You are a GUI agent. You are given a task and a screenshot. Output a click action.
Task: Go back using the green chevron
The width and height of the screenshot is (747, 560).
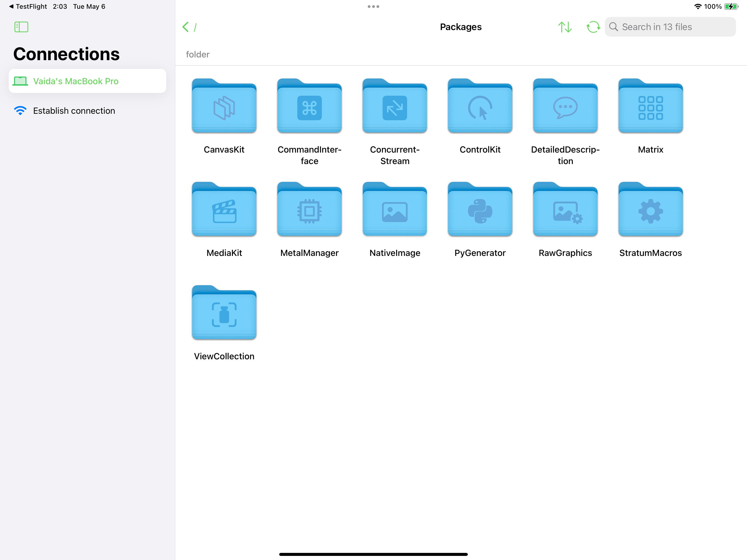pyautogui.click(x=185, y=27)
